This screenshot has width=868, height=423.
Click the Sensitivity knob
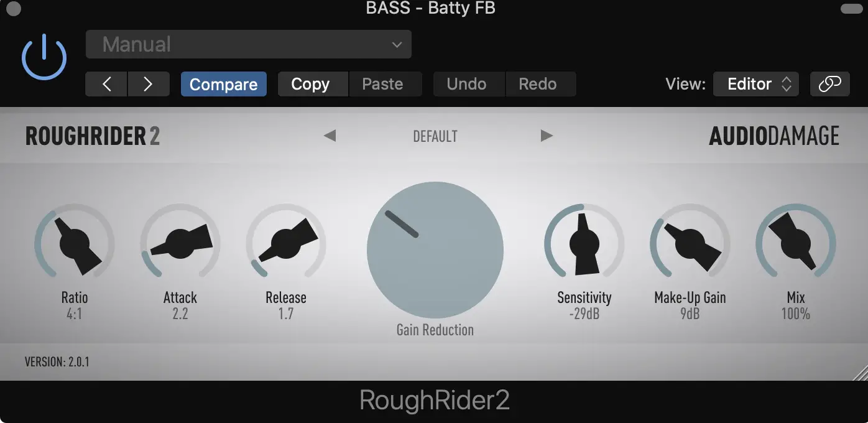click(x=584, y=243)
